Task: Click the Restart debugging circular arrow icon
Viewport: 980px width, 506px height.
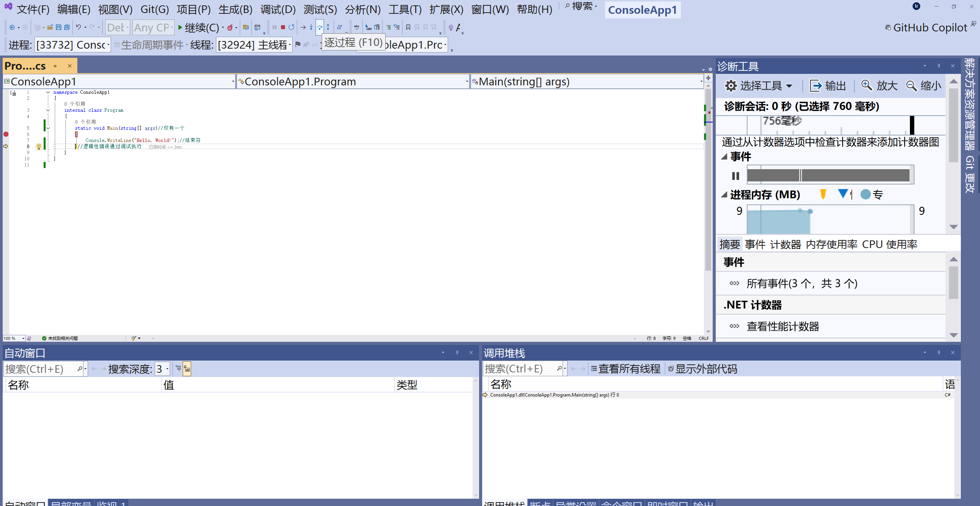Action: [x=291, y=28]
